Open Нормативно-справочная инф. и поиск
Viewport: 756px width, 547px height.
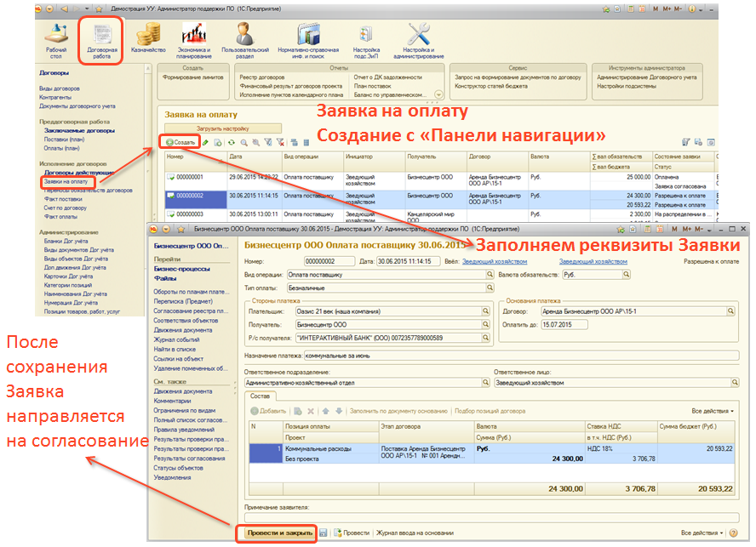pyautogui.click(x=309, y=41)
